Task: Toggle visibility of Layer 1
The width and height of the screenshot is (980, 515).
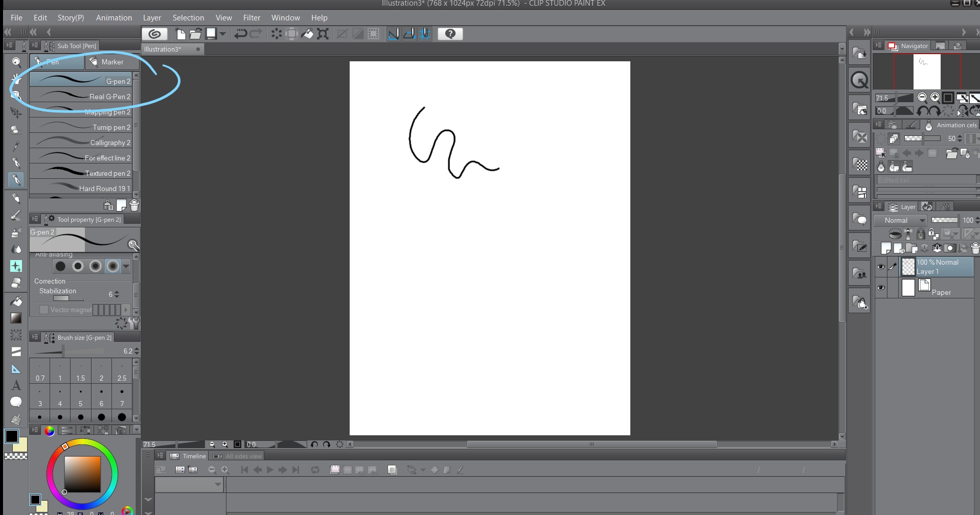Action: point(881,267)
